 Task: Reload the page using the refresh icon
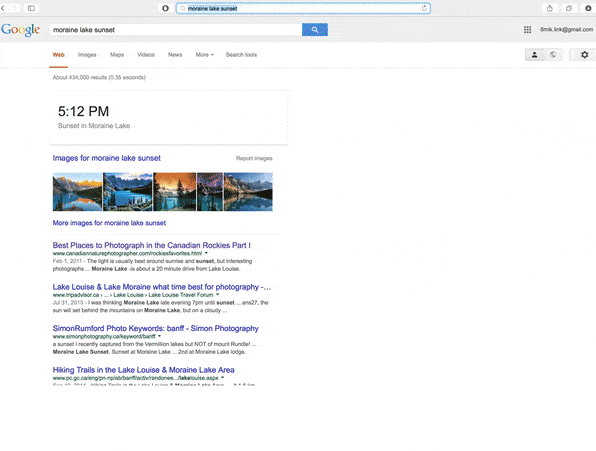coord(424,8)
